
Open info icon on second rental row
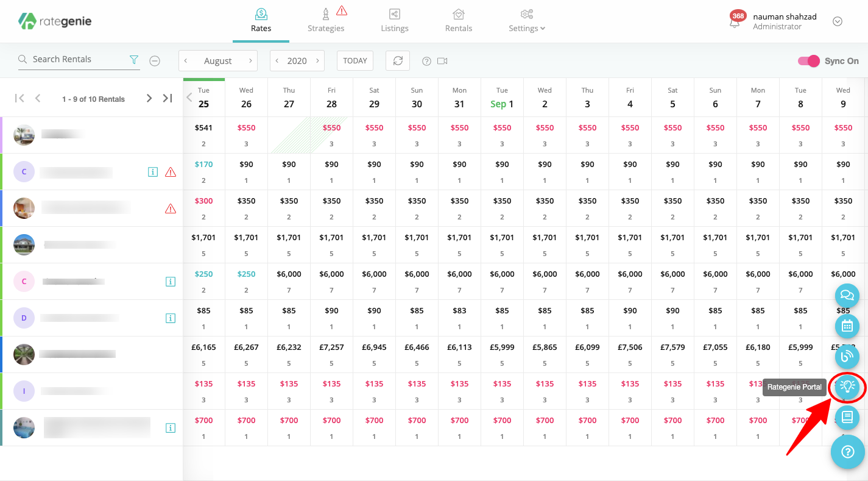coord(153,172)
